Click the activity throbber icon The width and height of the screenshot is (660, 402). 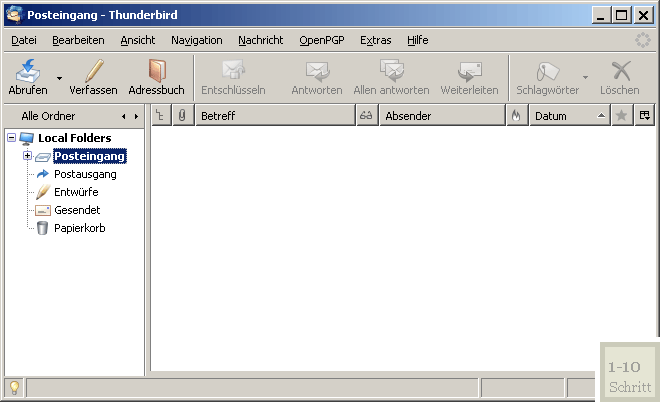coord(643,40)
